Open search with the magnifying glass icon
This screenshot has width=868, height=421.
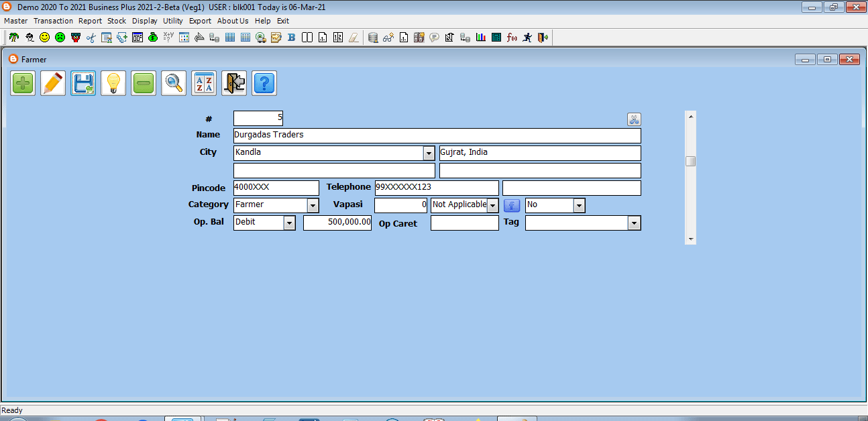point(174,84)
